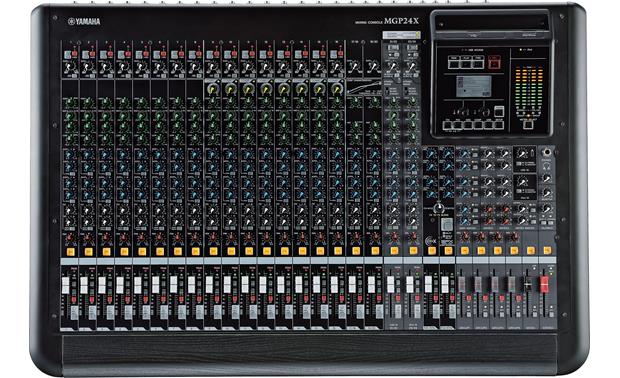Click the square button under the LED meter
This screenshot has width=620, height=378.
(528, 125)
